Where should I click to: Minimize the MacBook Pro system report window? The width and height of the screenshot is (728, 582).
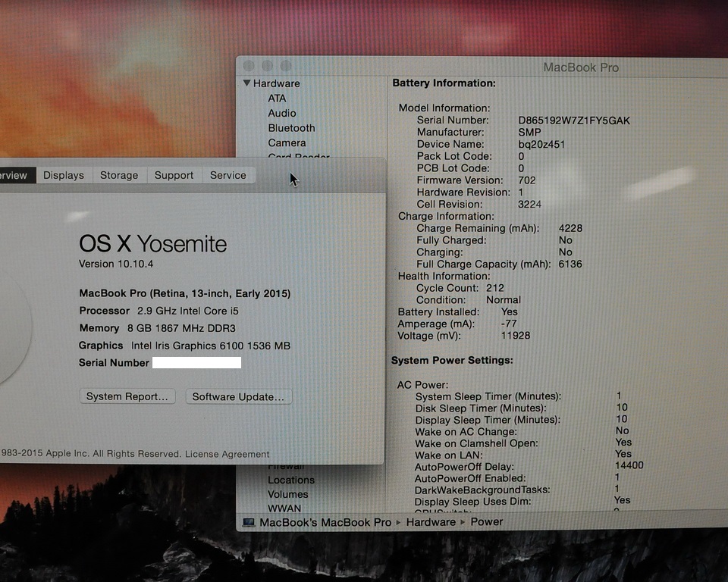pyautogui.click(x=268, y=66)
